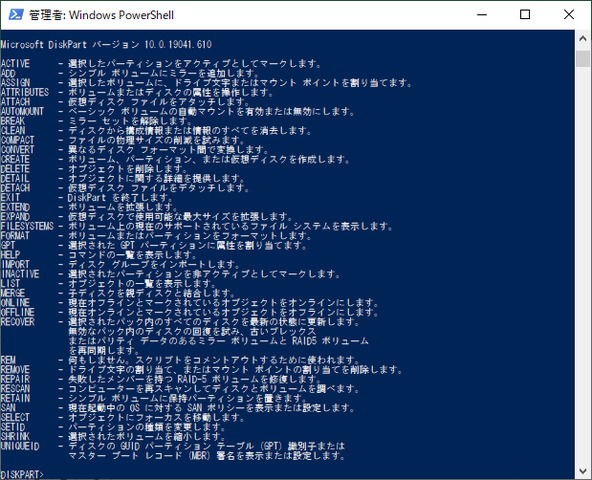Click the window title text
The width and height of the screenshot is (592, 480).
point(102,15)
